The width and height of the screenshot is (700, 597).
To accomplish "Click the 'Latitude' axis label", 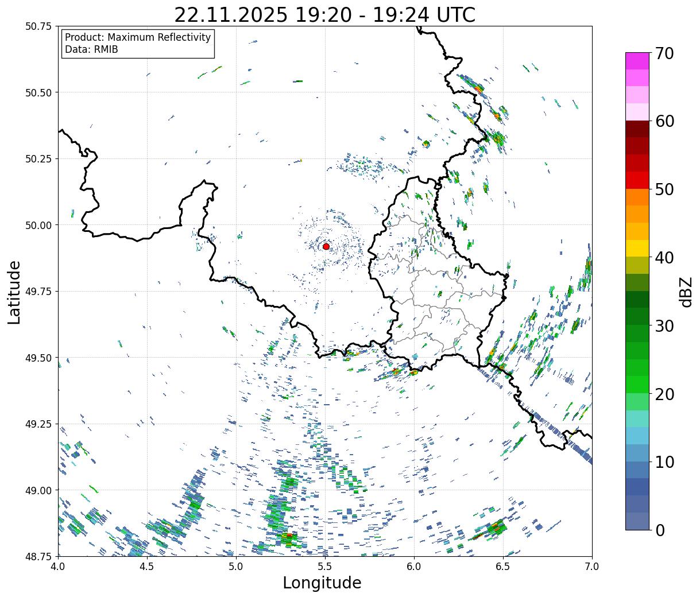I will [x=14, y=292].
